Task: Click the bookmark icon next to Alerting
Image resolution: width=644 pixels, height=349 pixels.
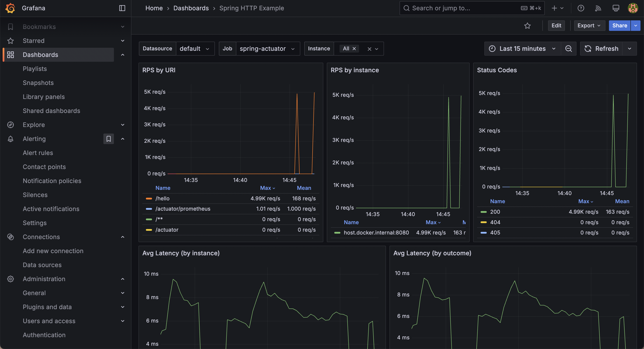Action: (x=108, y=139)
